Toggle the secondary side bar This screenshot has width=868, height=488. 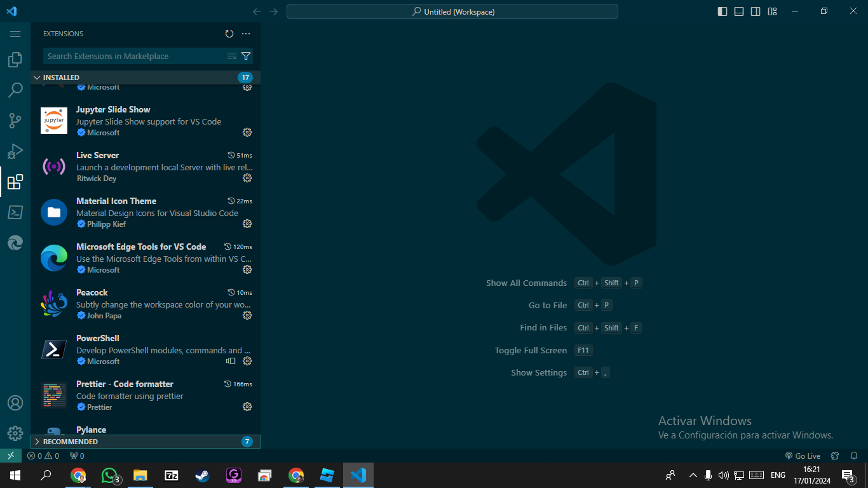tap(756, 11)
